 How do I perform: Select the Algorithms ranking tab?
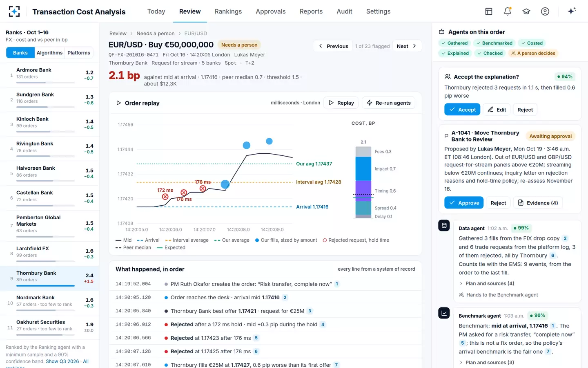coord(49,53)
